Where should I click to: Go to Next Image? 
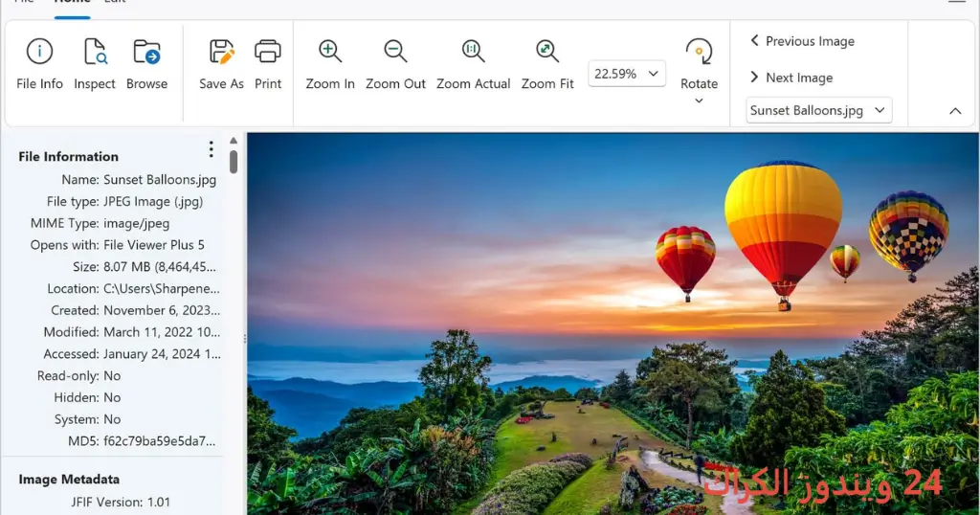(x=791, y=78)
